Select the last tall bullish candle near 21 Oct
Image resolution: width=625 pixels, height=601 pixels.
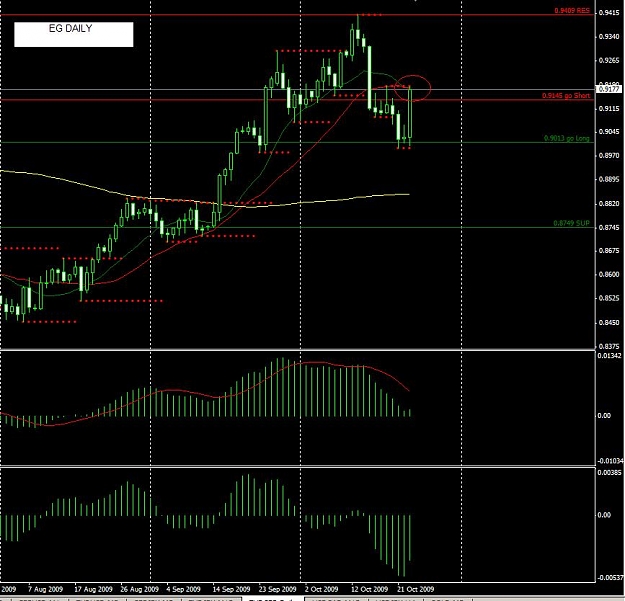pos(410,114)
